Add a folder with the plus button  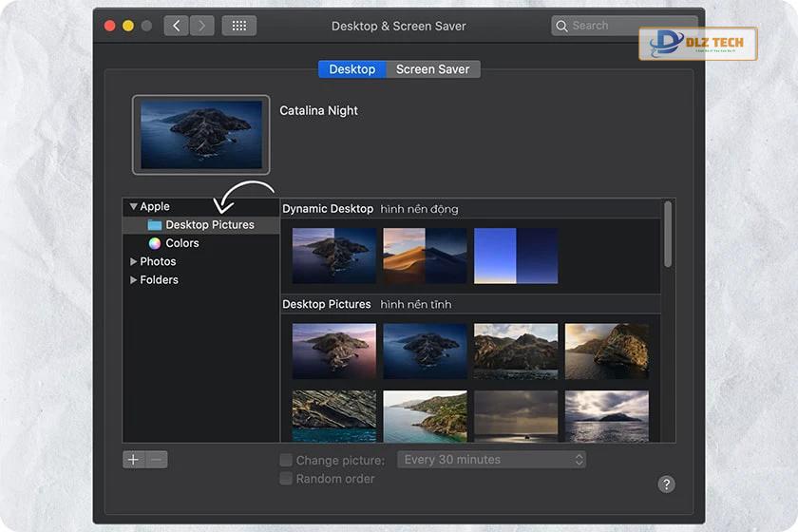(x=133, y=460)
